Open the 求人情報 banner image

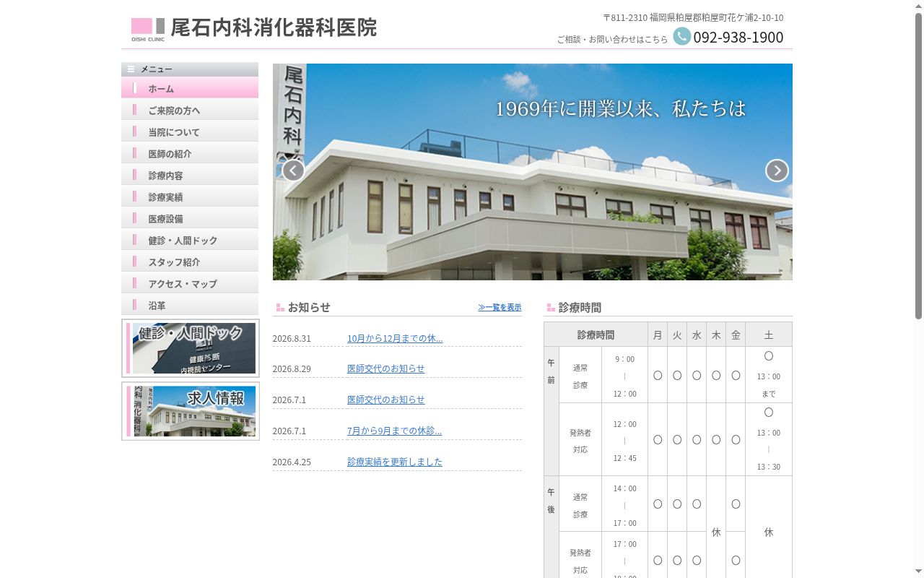pos(191,411)
